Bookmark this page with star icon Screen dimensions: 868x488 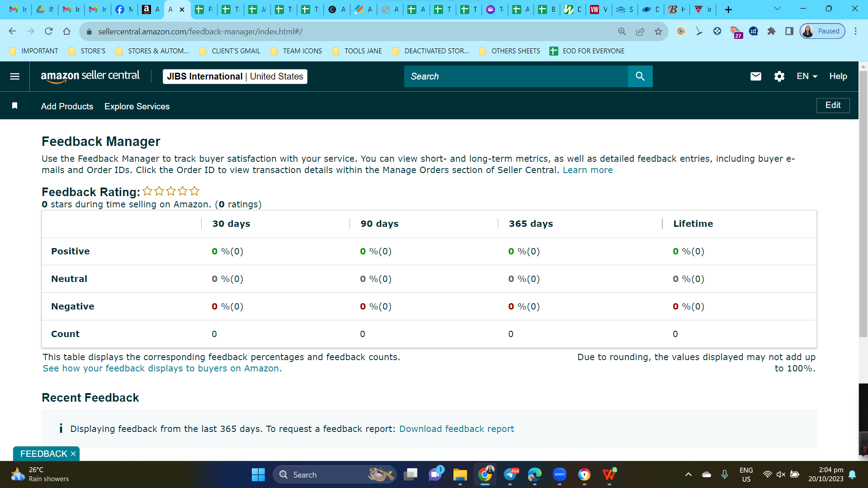(658, 31)
